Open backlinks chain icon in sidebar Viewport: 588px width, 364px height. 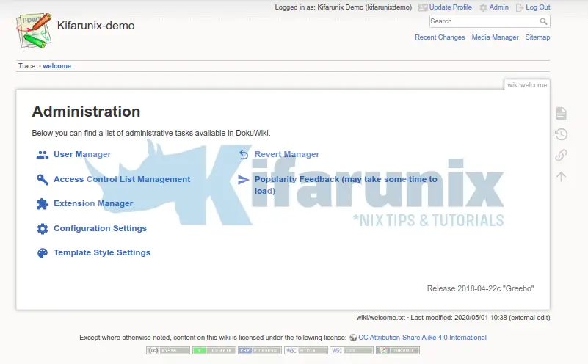[561, 156]
